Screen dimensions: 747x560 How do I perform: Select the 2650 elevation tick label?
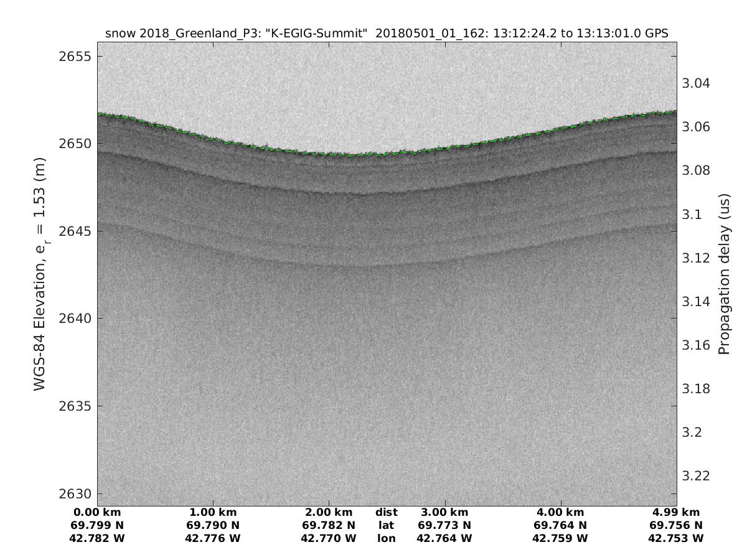click(74, 144)
